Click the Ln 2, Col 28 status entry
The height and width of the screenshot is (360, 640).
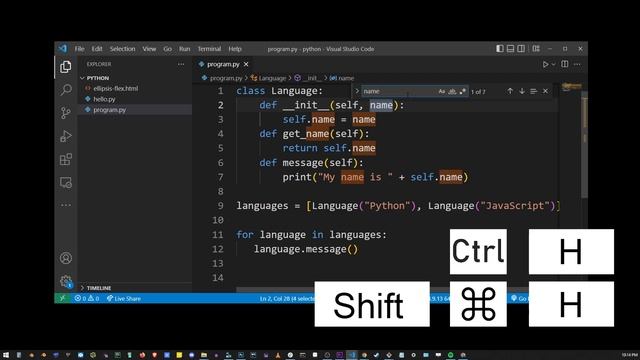click(x=287, y=298)
